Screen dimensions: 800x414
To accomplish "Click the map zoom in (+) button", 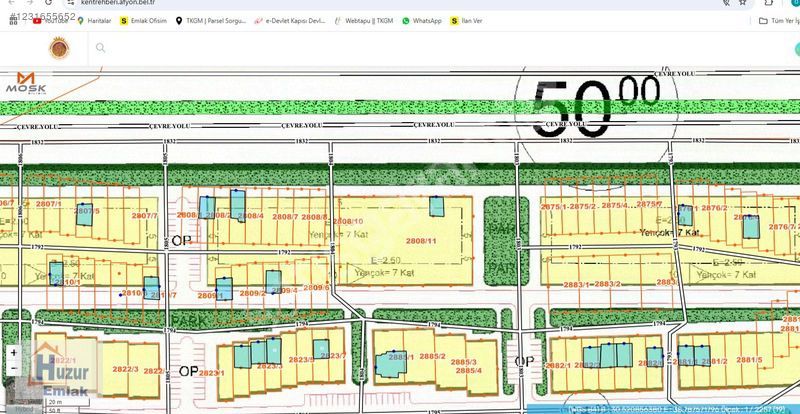I will click(13, 352).
